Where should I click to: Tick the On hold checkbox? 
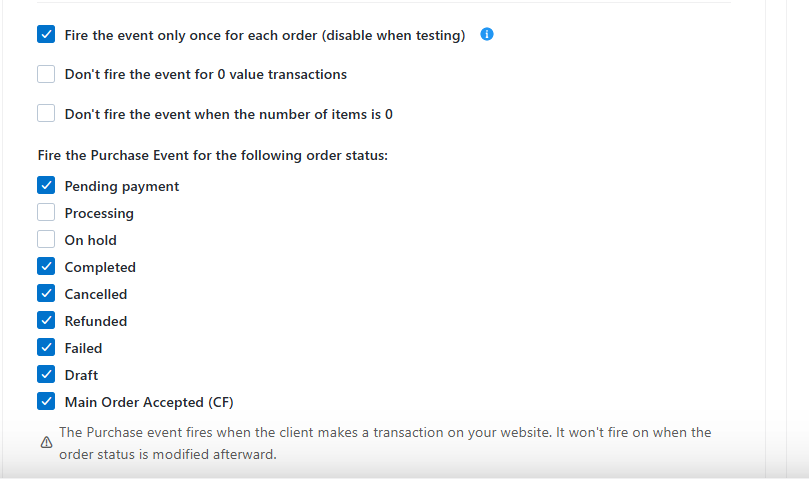coord(46,240)
